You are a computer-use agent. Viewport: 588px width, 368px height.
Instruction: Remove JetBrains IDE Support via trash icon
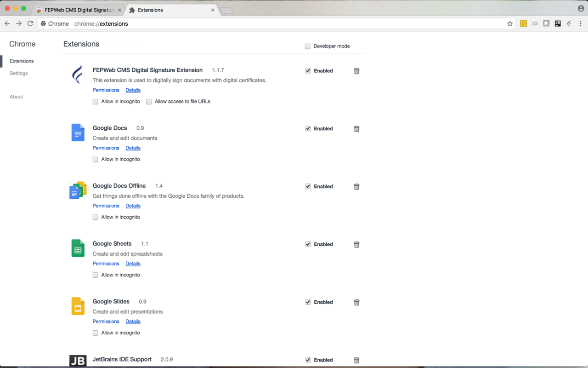tap(356, 360)
